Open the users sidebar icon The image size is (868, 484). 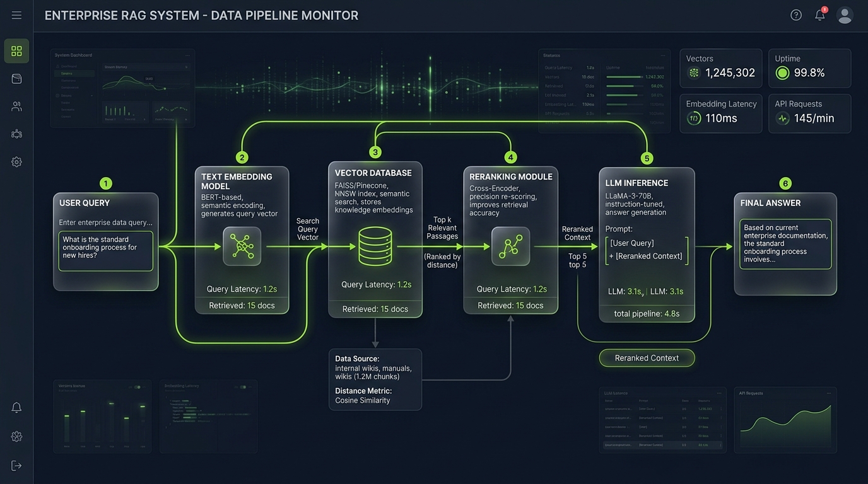coord(16,107)
